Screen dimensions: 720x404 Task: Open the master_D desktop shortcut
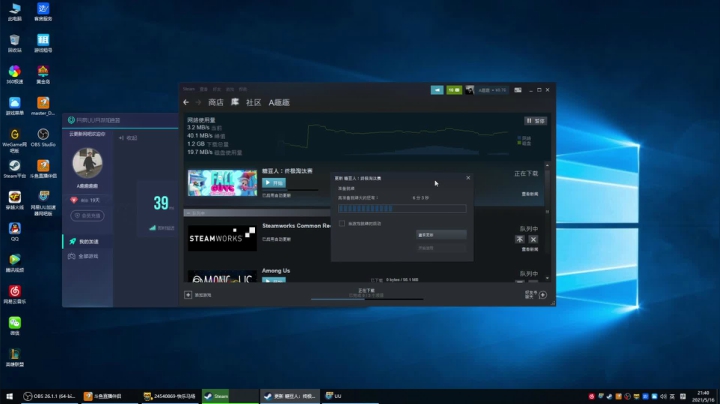click(43, 106)
